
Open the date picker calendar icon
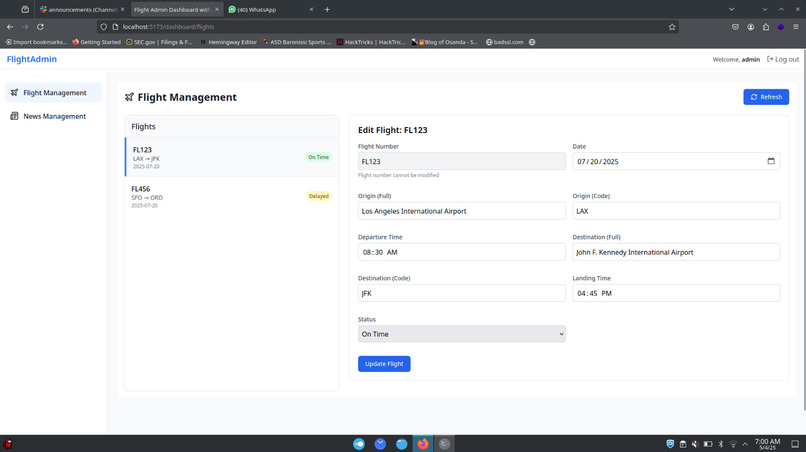point(771,161)
